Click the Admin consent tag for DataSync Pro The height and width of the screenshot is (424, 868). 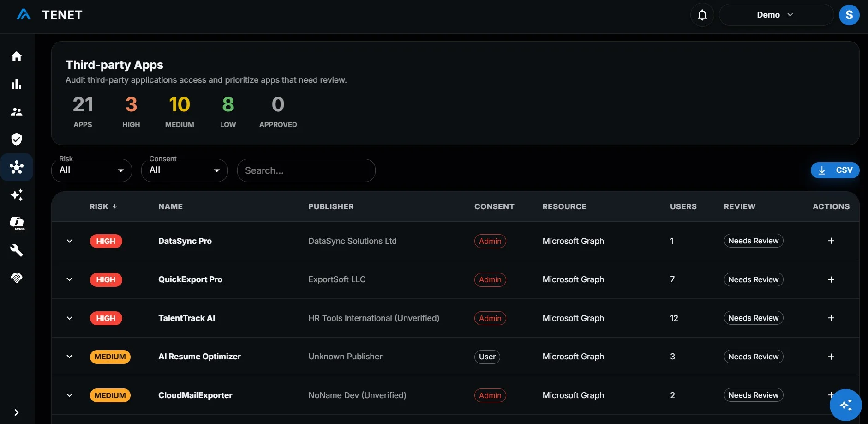[490, 241]
